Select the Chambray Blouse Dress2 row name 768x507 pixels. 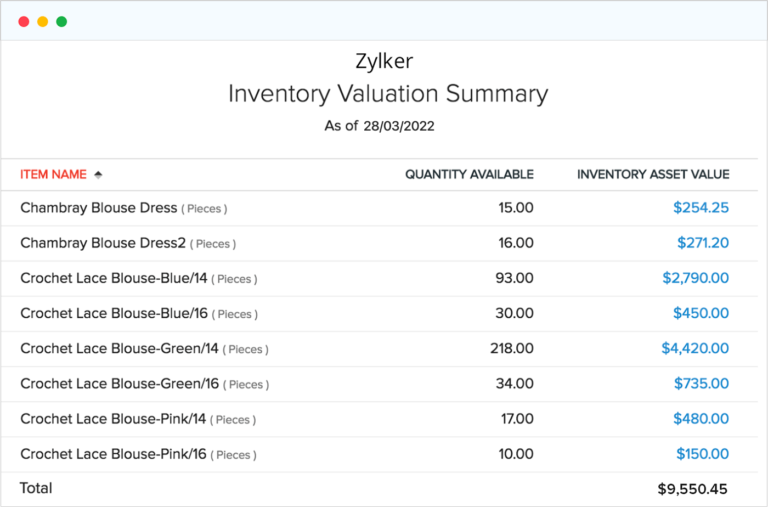[x=102, y=243]
